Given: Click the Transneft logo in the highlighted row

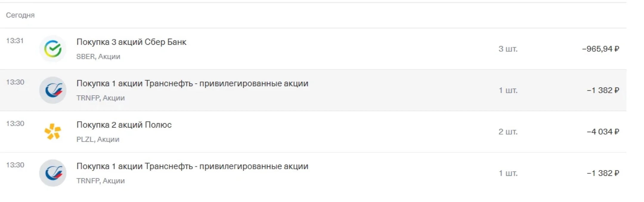Looking at the screenshot, I should (53, 90).
